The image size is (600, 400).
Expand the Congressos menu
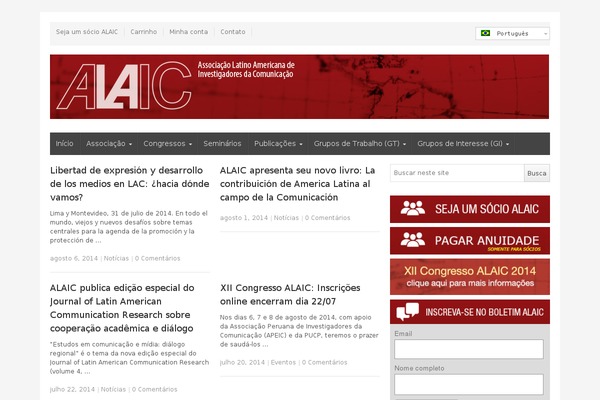(x=167, y=144)
